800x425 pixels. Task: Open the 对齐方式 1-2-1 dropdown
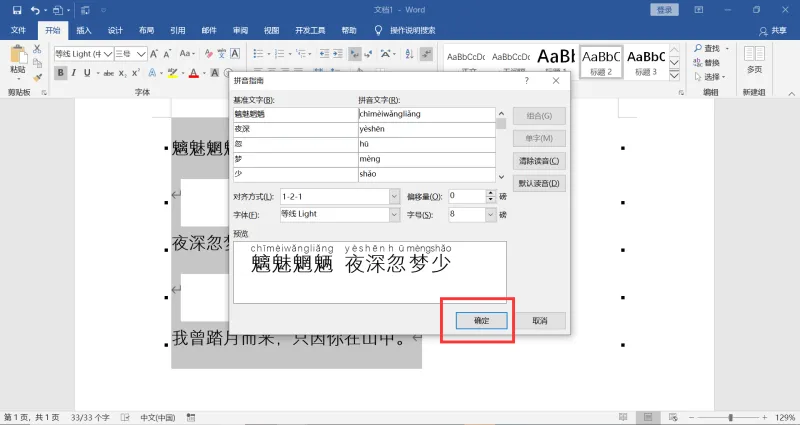(394, 196)
